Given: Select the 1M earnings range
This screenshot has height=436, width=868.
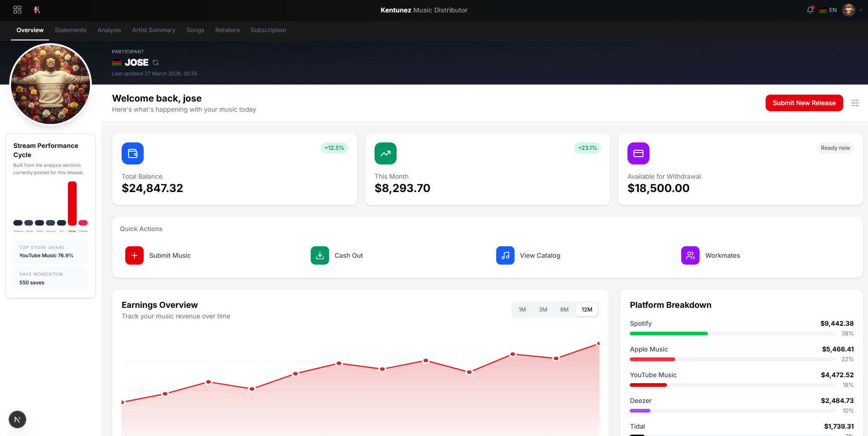Looking at the screenshot, I should pos(522,310).
